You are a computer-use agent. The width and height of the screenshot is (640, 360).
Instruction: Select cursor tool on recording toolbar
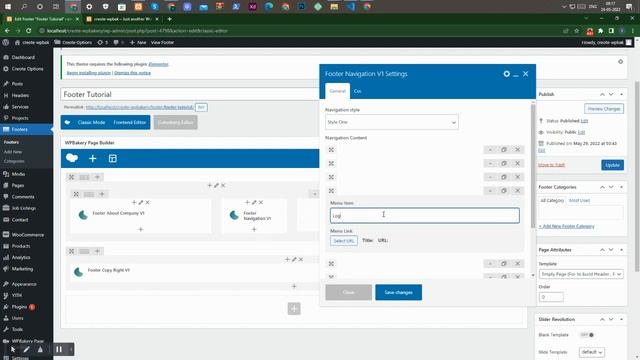click(13, 349)
